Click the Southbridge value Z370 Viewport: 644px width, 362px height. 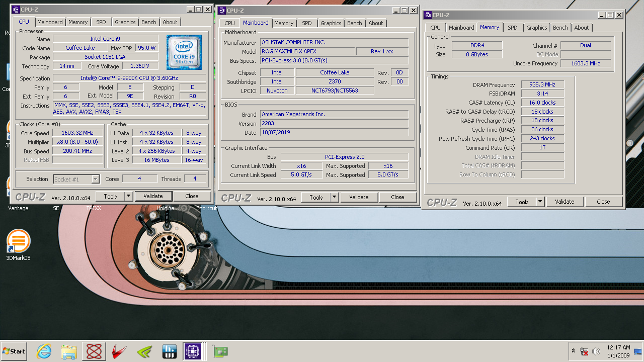(x=335, y=81)
